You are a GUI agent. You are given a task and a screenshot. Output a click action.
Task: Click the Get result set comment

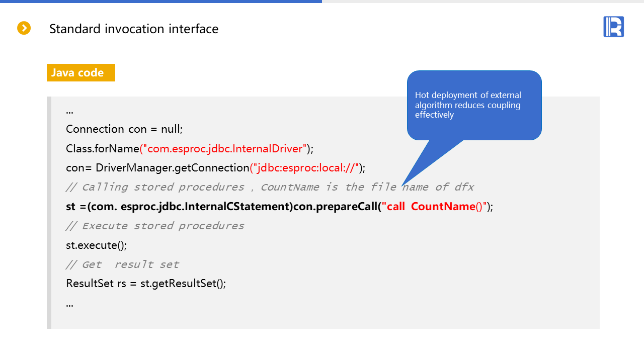pos(122,265)
